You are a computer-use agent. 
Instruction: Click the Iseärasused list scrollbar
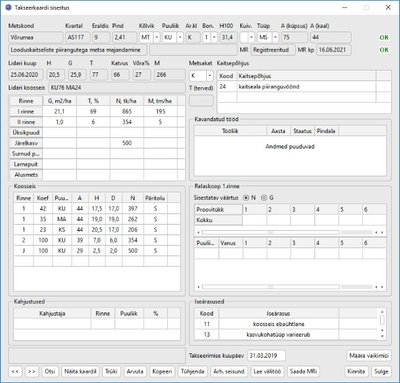382,324
